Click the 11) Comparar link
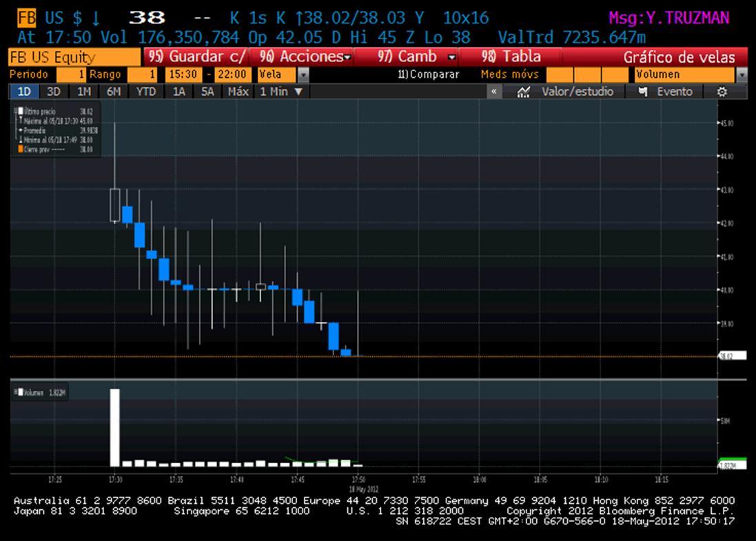This screenshot has height=541, width=756. pyautogui.click(x=428, y=74)
